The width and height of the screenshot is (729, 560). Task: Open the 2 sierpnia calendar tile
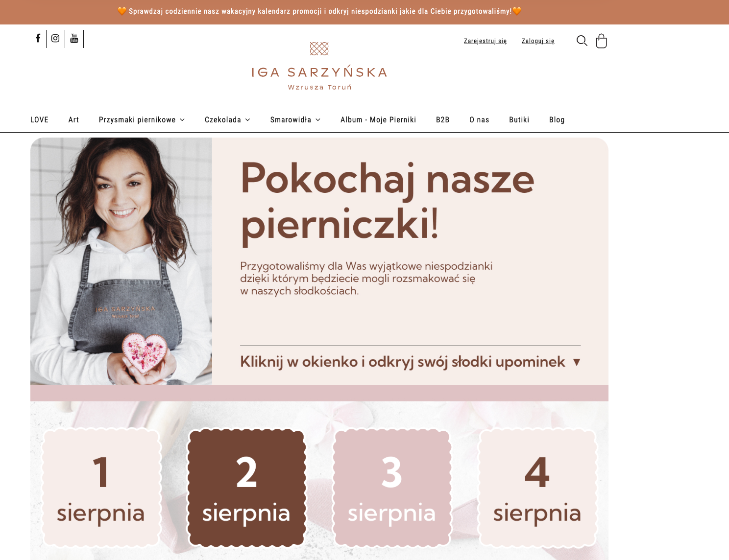[x=246, y=488]
